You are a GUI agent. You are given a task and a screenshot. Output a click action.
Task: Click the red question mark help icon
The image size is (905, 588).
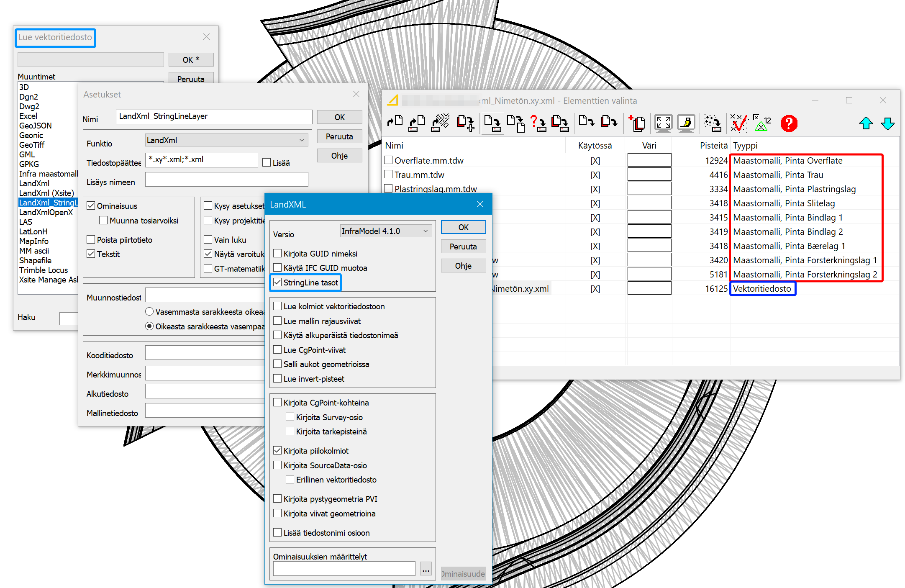pos(789,123)
